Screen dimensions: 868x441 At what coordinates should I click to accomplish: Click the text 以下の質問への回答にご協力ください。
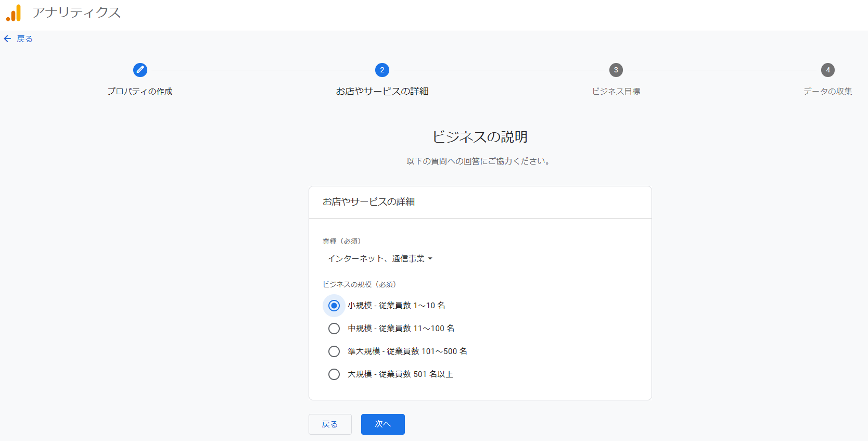point(478,161)
